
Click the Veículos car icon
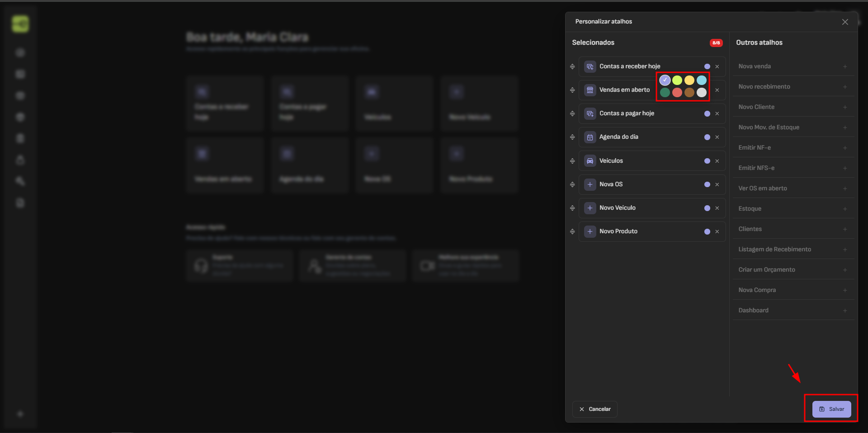click(590, 161)
